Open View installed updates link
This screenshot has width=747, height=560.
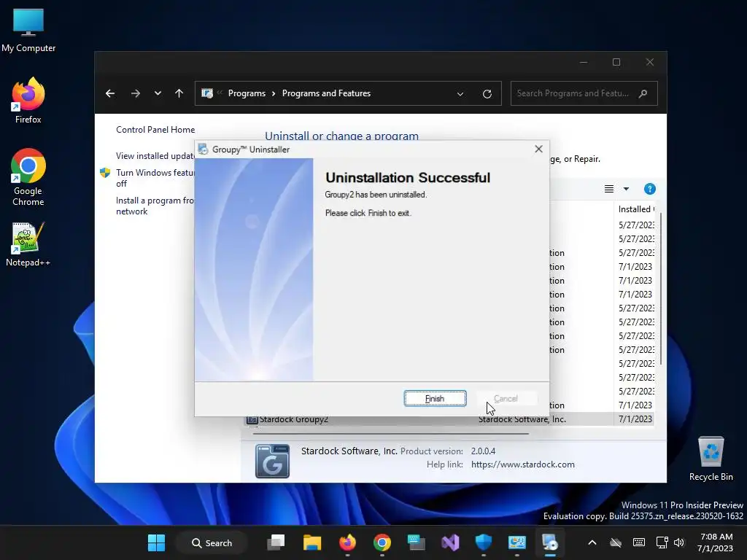coord(155,156)
